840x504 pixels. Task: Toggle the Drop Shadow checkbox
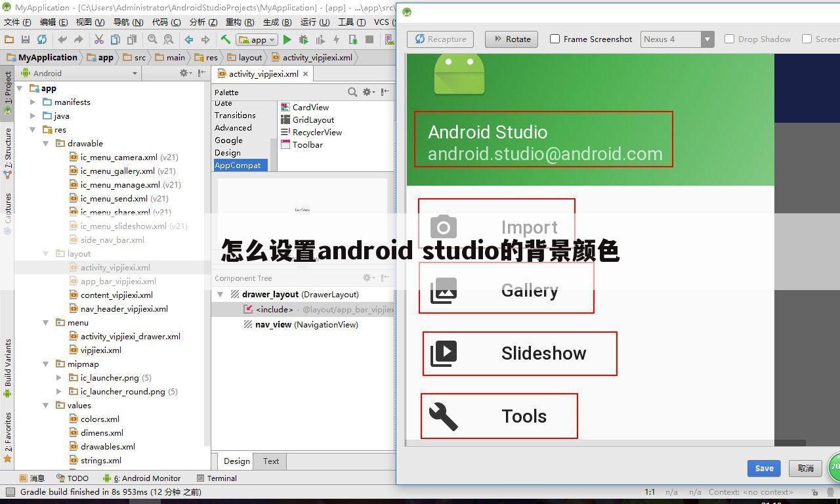point(729,39)
